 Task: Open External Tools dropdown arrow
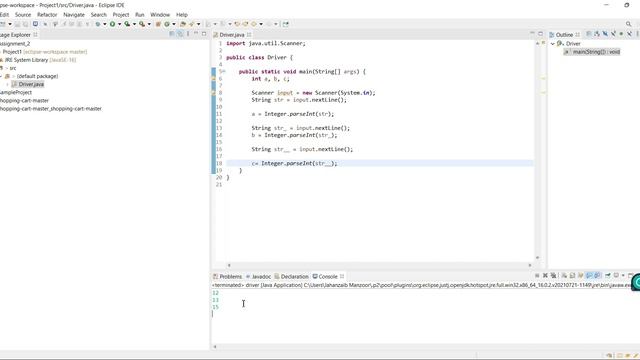pyautogui.click(x=149, y=24)
